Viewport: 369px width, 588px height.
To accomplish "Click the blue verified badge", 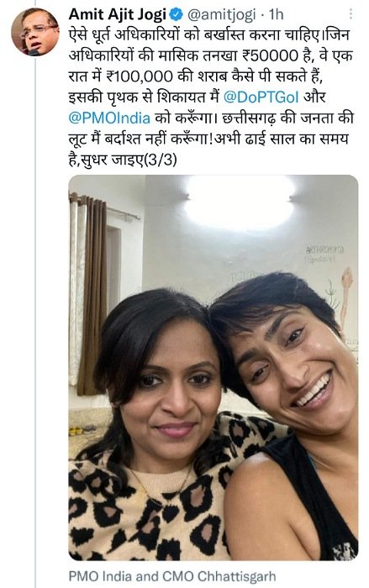I will click(x=177, y=14).
